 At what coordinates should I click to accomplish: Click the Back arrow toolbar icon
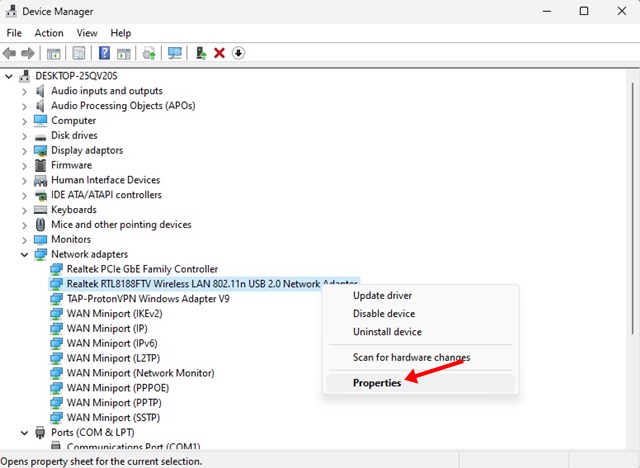9,53
